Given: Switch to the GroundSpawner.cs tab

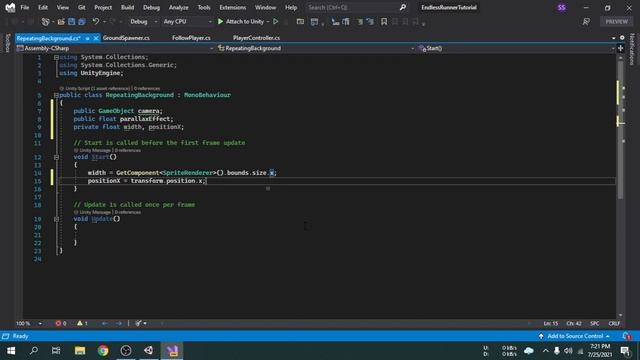Looking at the screenshot, I should pyautogui.click(x=126, y=38).
